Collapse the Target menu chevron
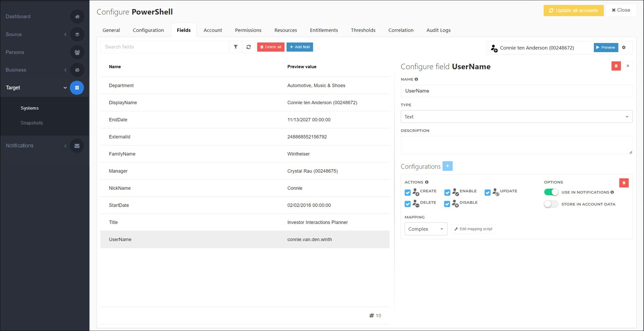The width and height of the screenshot is (644, 331). [65, 88]
